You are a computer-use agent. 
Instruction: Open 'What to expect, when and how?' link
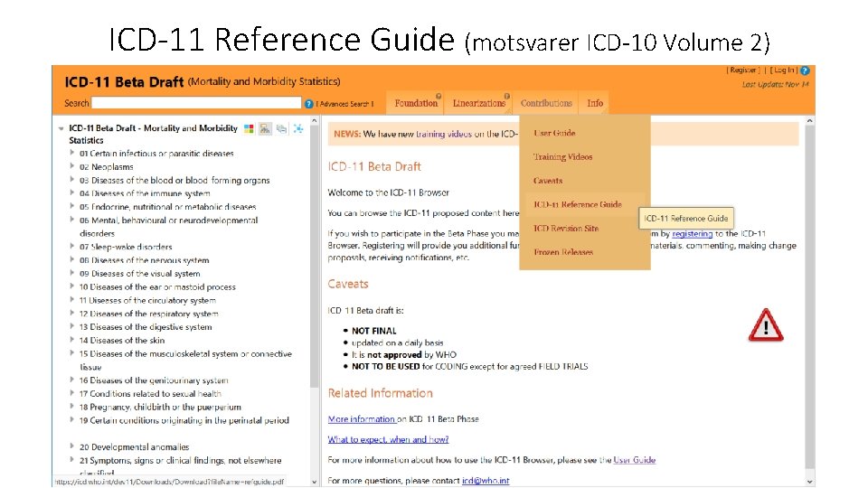tap(388, 439)
